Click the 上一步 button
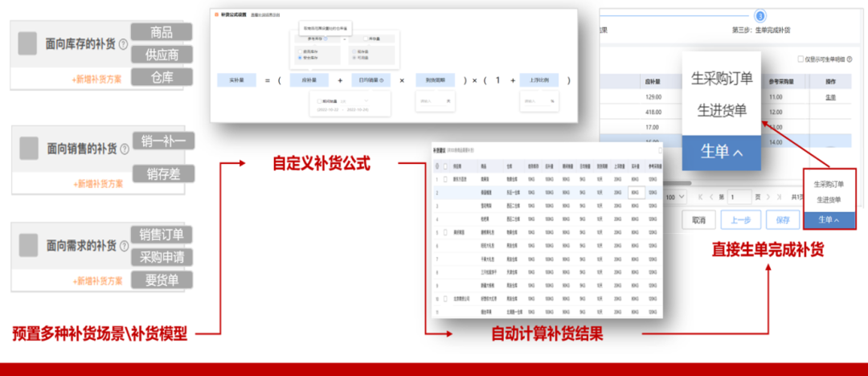868x376 pixels. (x=739, y=220)
